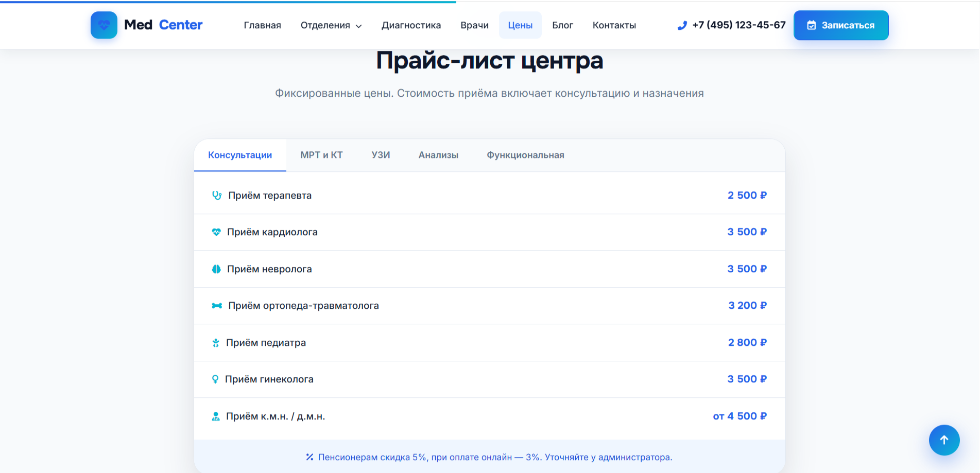Image resolution: width=980 pixels, height=473 pixels.
Task: Switch to the МРТ и КТ tab
Action: (x=321, y=155)
